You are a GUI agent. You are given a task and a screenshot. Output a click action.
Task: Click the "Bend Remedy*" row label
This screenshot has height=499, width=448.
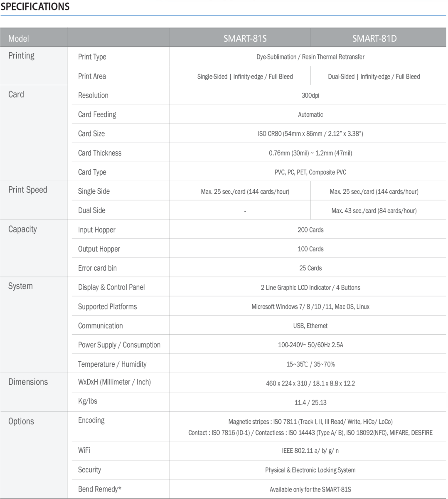(100, 489)
